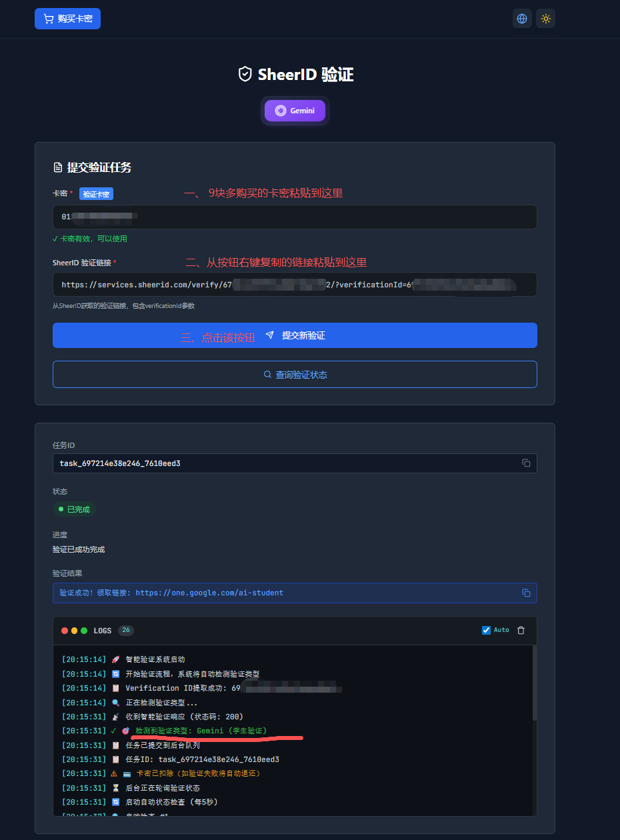Copy the verification result with copy icon

coord(526,593)
